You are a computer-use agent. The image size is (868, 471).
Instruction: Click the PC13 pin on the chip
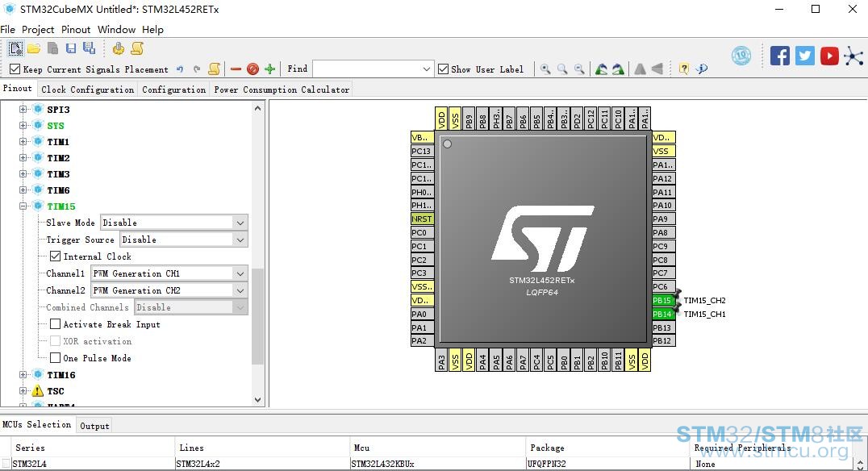click(422, 151)
